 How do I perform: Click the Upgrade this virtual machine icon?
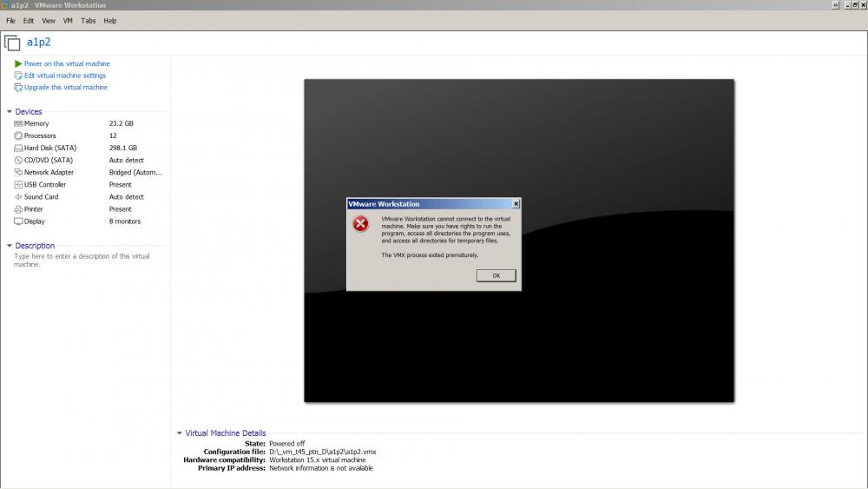point(17,88)
